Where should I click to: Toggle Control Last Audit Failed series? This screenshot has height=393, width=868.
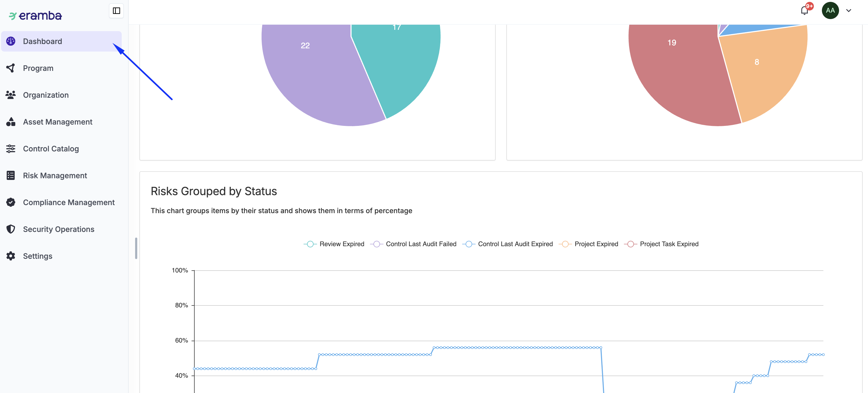coord(413,244)
